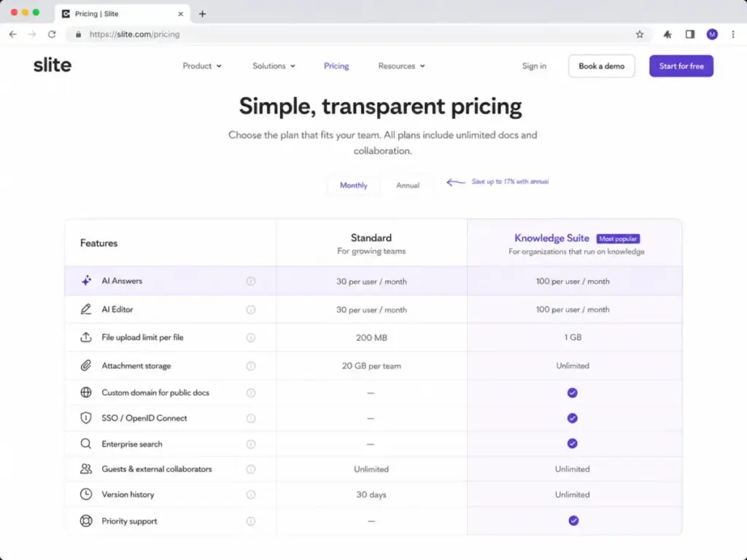Click Sign in
Viewport: 747px width, 560px height.
pyautogui.click(x=534, y=66)
